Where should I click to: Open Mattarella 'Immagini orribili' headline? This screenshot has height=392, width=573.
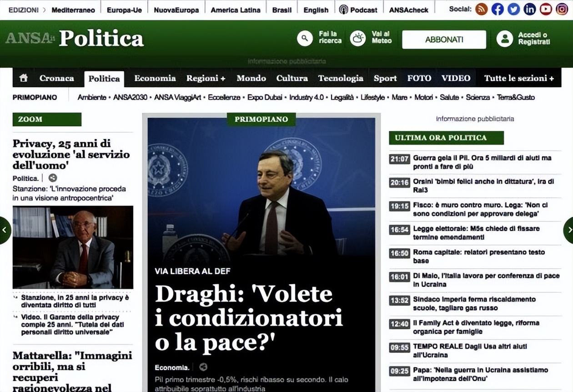(x=72, y=371)
